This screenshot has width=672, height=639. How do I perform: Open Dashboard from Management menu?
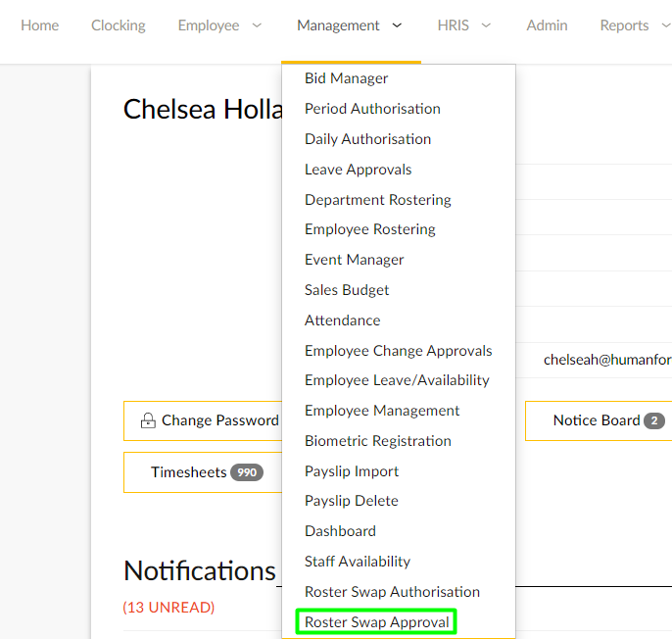tap(340, 531)
